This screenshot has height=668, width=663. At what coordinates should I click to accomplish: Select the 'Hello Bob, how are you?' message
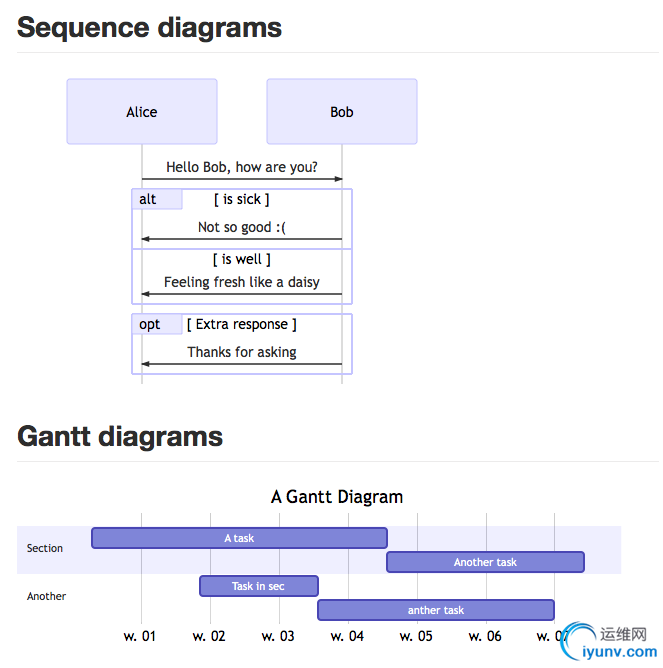coord(242,167)
